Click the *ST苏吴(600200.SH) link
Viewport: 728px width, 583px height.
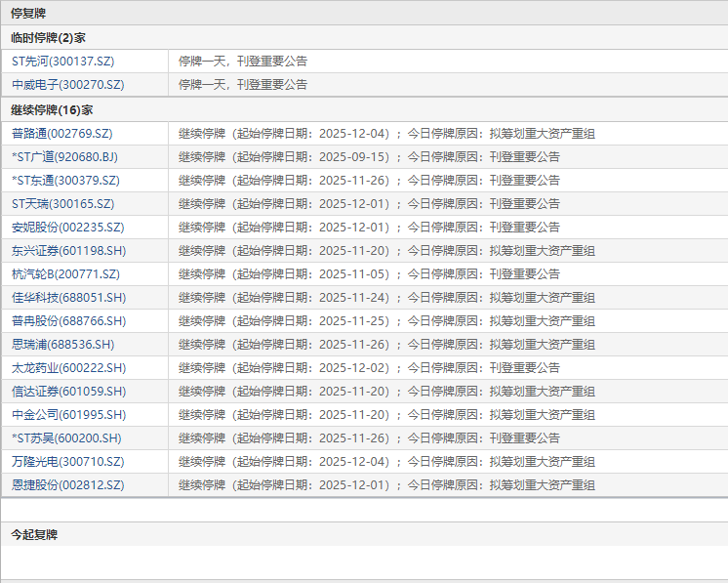point(66,438)
